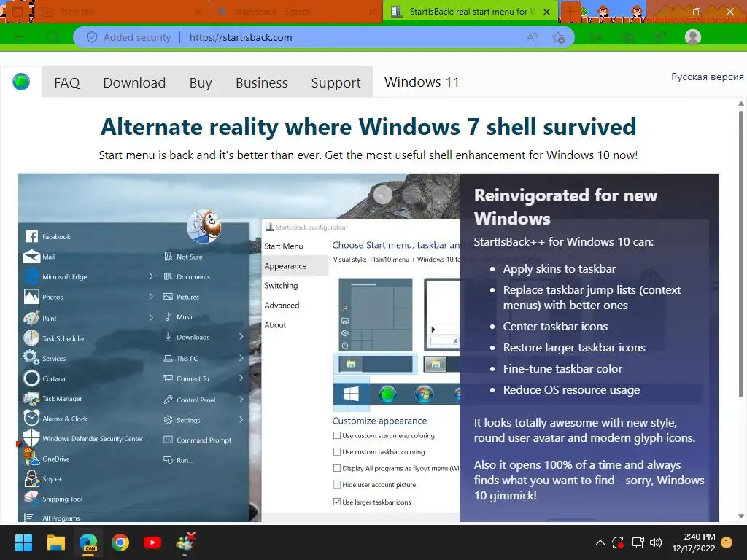
Task: Expand the Photos submenu arrow
Action: click(x=150, y=296)
